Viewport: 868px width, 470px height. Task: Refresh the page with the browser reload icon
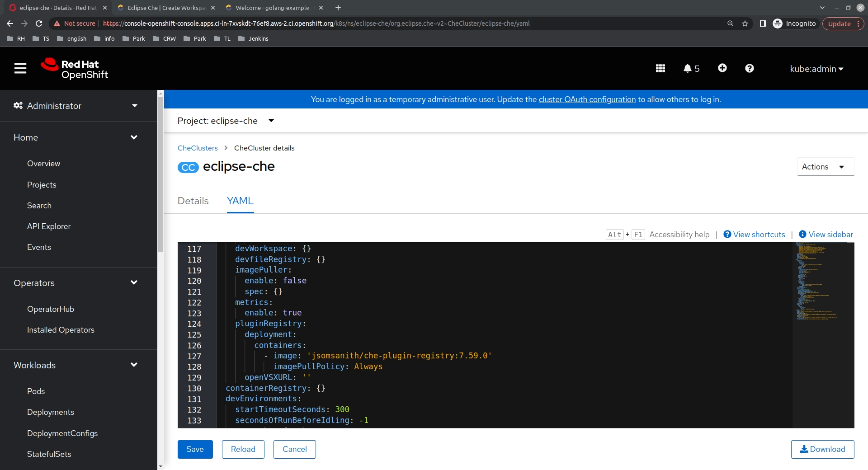coord(39,23)
